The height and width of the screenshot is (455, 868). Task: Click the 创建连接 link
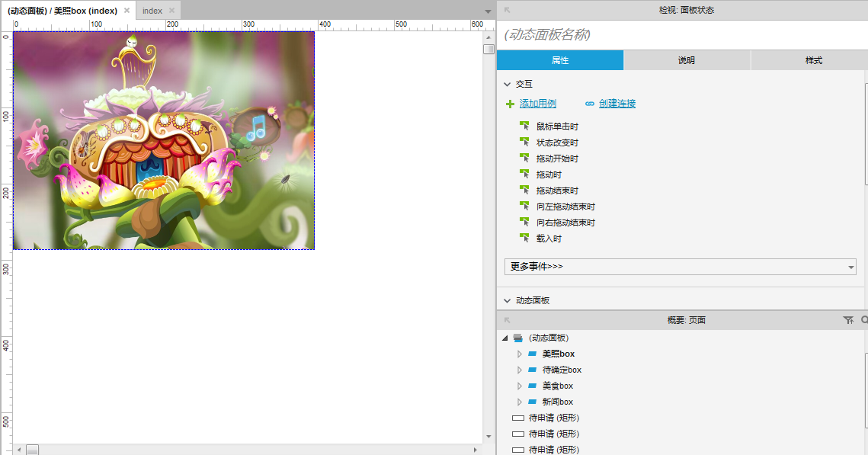point(617,104)
